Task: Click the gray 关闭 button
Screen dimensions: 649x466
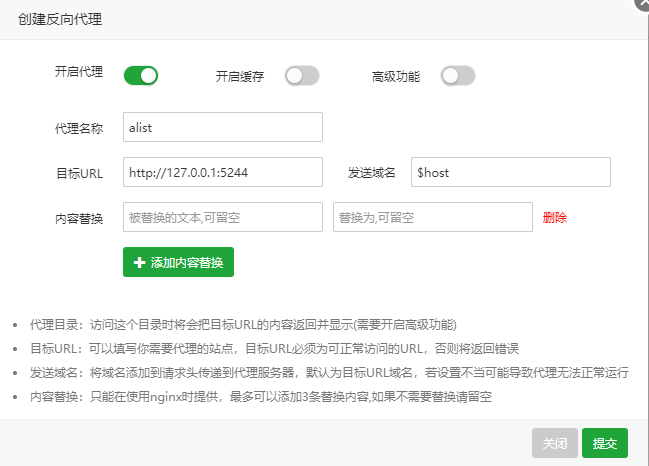Action: pyautogui.click(x=555, y=443)
